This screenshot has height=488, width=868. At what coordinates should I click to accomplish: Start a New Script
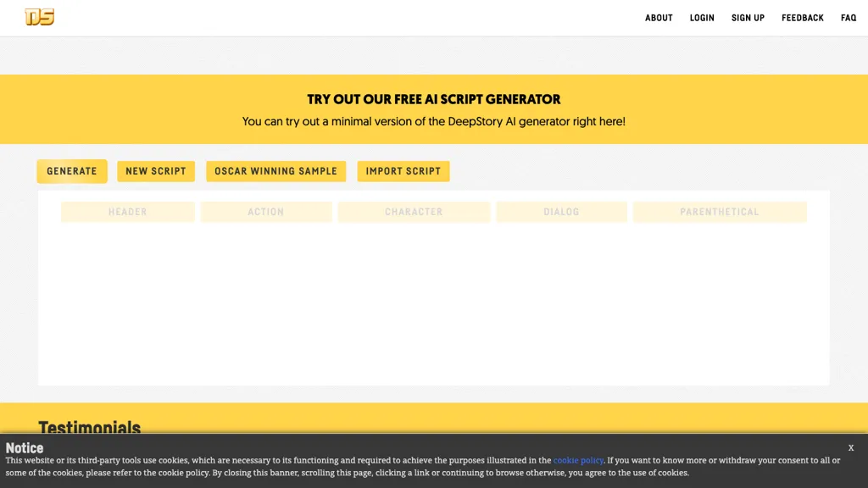click(x=156, y=171)
